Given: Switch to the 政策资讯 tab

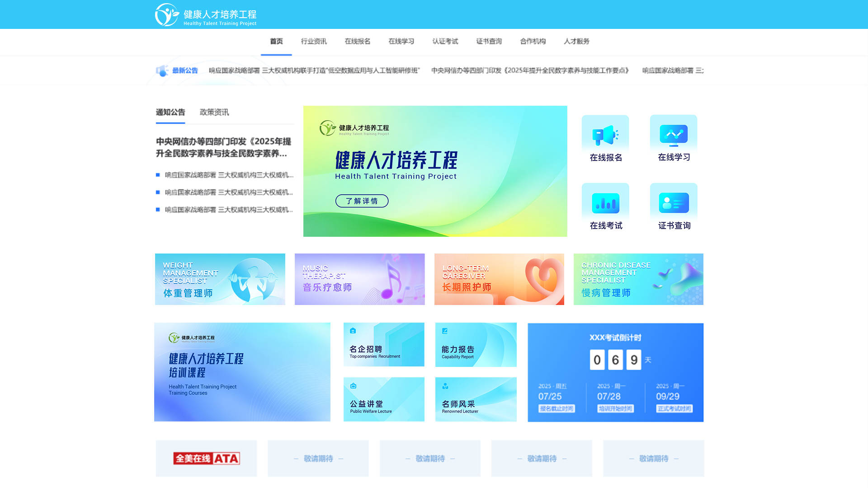Looking at the screenshot, I should tap(214, 112).
